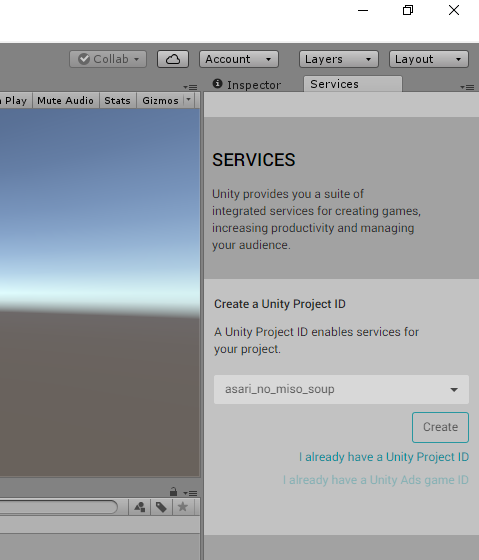
Task: Click the Create project ID button
Action: pyautogui.click(x=440, y=427)
